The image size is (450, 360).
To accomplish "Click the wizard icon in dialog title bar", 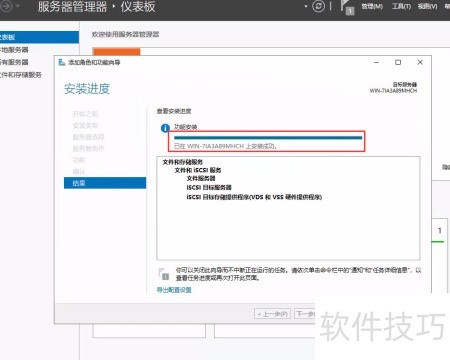I will tap(61, 62).
